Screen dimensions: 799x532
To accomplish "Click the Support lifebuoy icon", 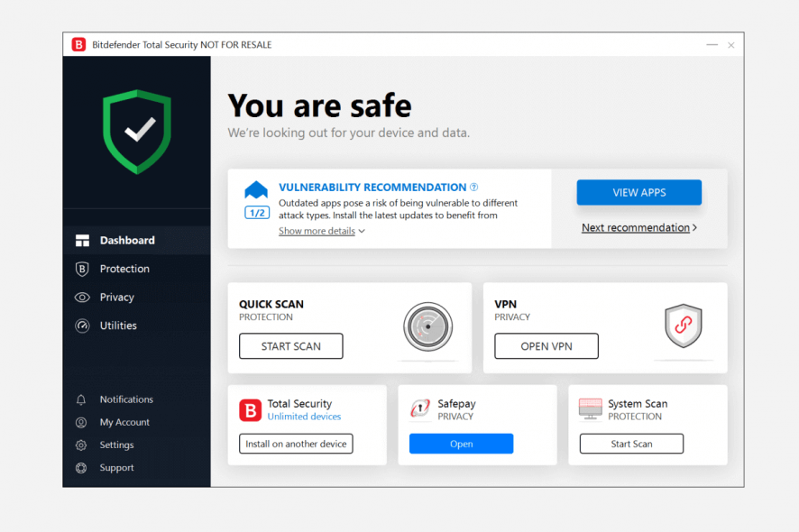I will (x=81, y=468).
